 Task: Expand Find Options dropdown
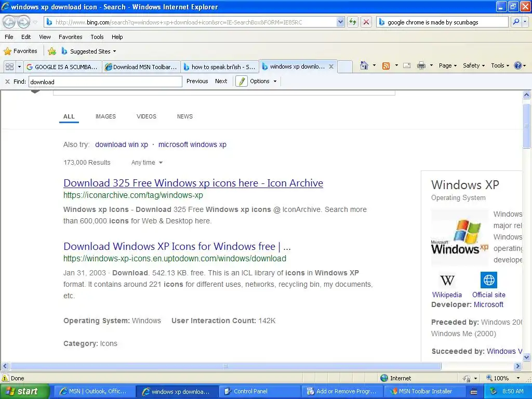coord(263,82)
